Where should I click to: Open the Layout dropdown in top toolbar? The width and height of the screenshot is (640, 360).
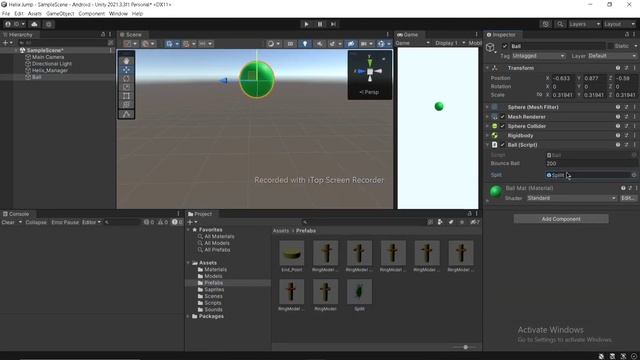pos(619,24)
